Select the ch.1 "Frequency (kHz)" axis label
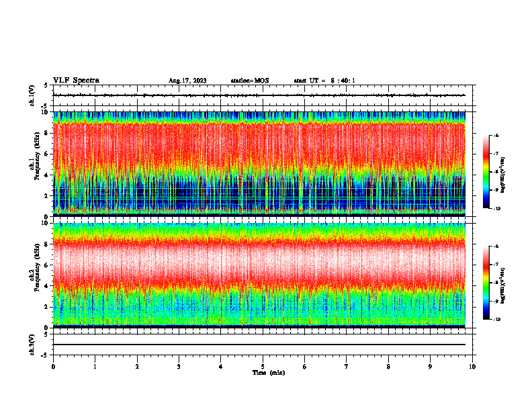532x411 pixels. coord(37,156)
